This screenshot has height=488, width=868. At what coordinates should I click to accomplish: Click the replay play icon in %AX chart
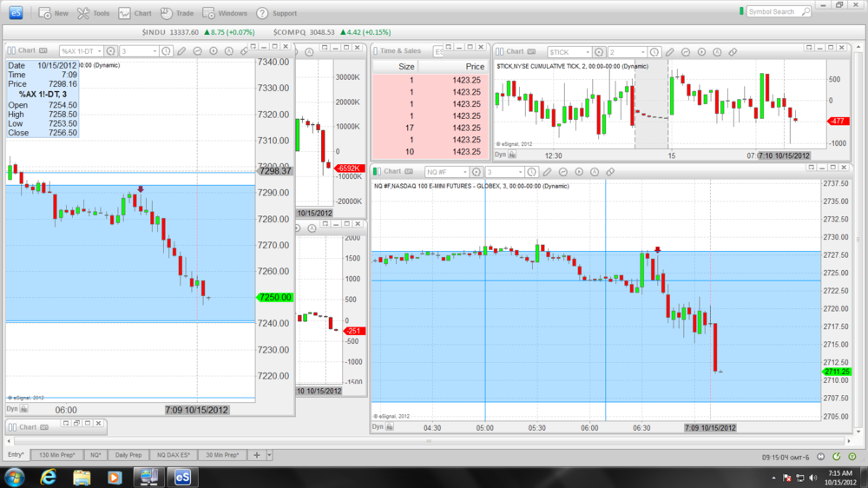click(x=214, y=51)
